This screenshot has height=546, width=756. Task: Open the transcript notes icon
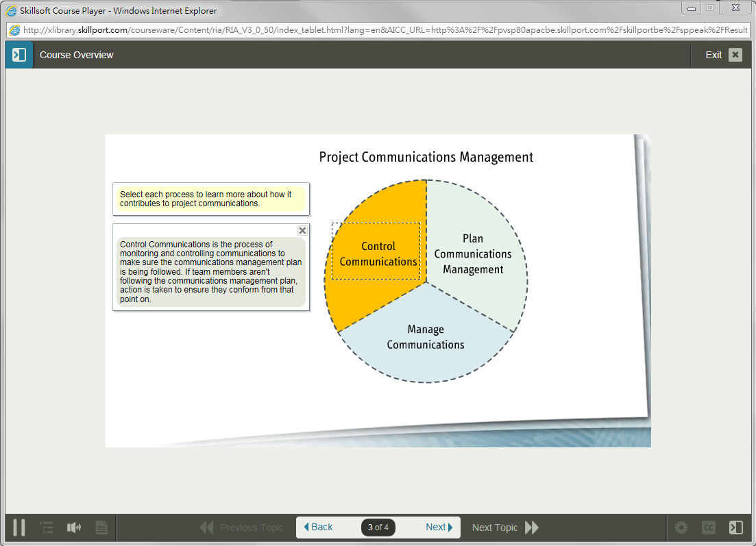pos(101,528)
